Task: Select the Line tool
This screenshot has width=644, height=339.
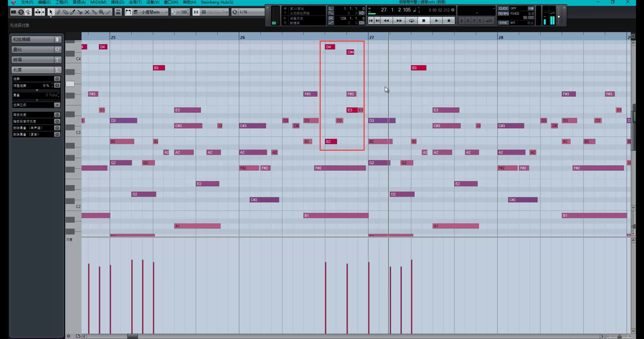Action: [109, 12]
